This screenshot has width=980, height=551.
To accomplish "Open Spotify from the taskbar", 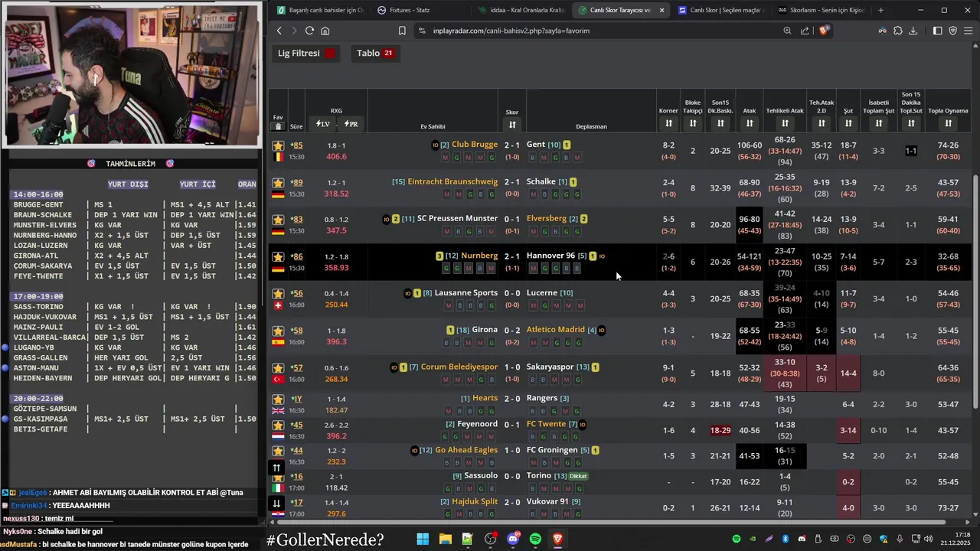I will click(535, 540).
